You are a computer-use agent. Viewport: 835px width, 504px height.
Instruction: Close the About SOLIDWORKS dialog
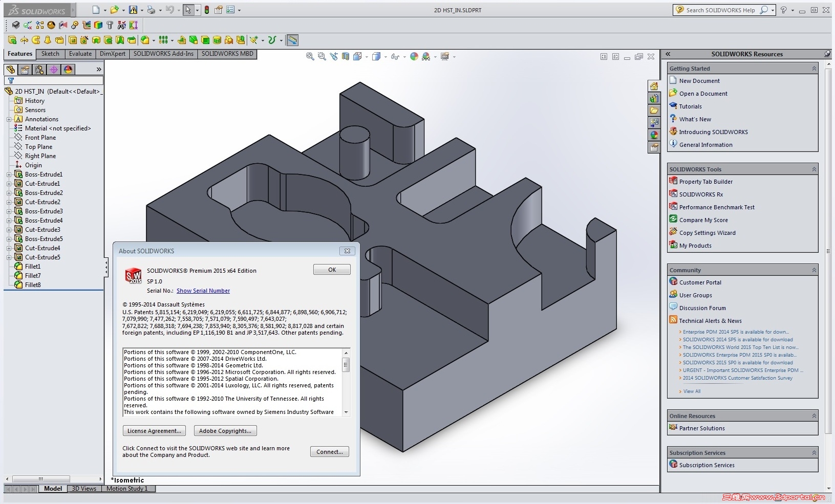point(347,251)
